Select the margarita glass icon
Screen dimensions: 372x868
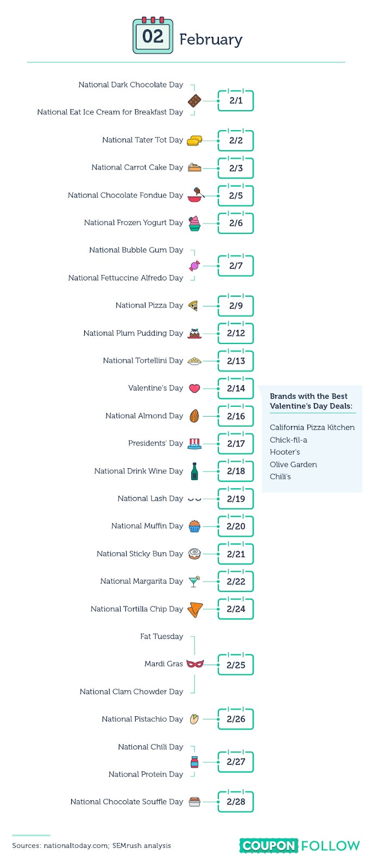(x=194, y=582)
